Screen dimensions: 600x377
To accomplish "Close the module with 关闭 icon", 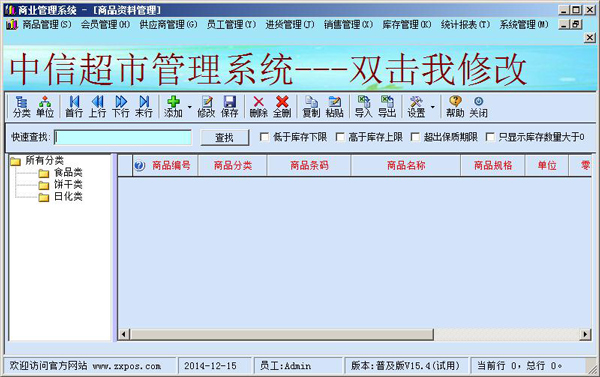I will [478, 106].
